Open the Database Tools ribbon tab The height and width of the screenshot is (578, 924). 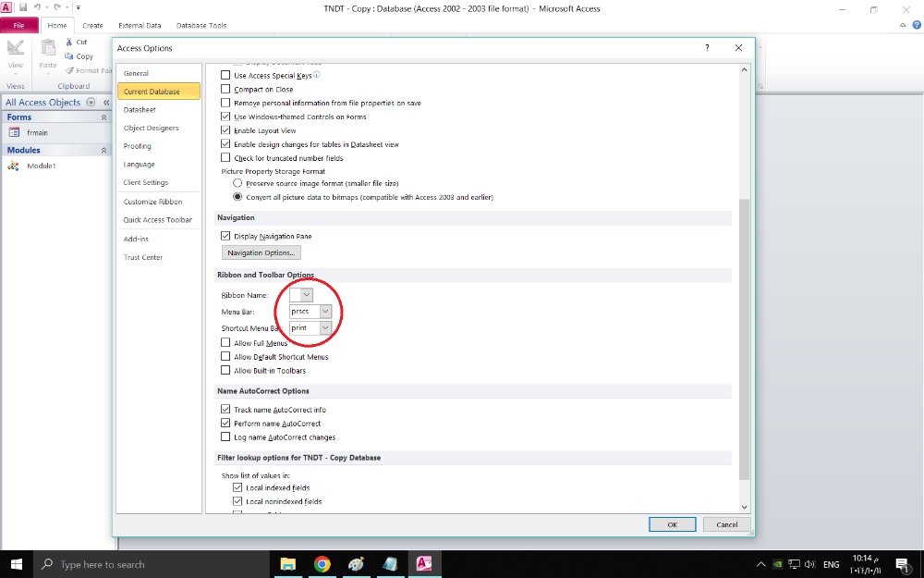(201, 25)
